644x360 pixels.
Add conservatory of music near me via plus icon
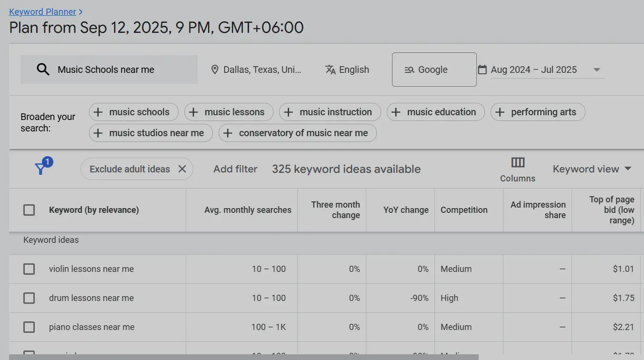point(227,133)
